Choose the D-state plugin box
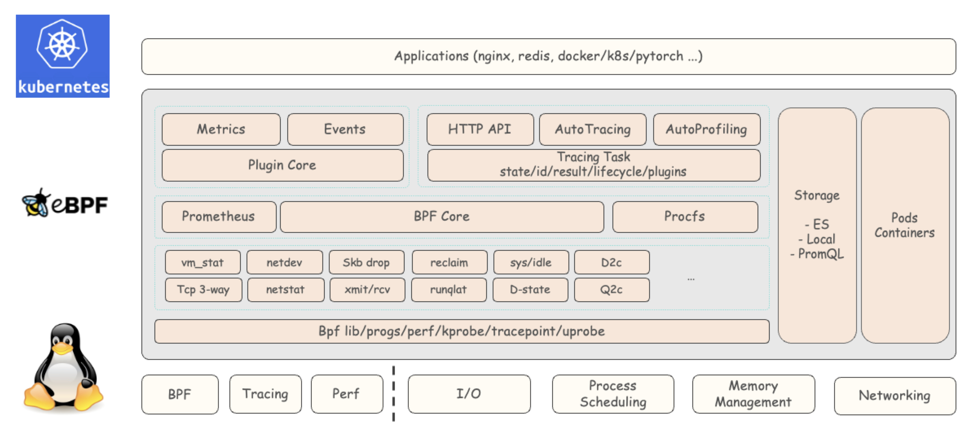The image size is (980, 434). [x=531, y=290]
